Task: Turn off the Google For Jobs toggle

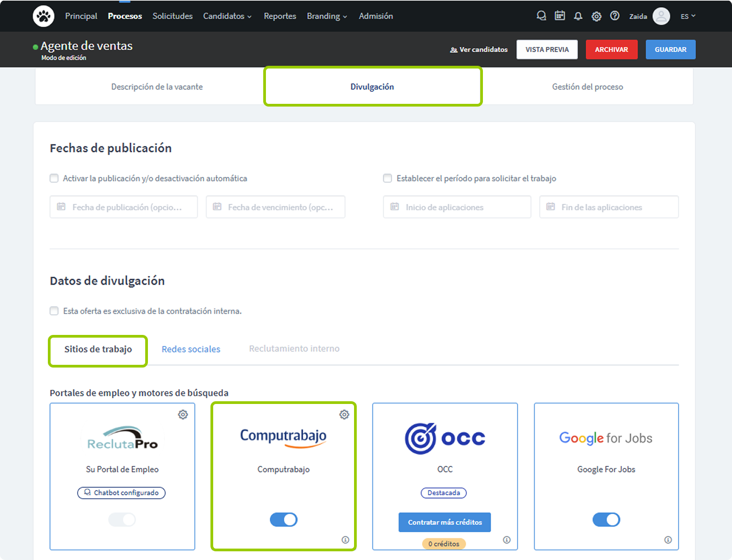Action: pyautogui.click(x=606, y=520)
